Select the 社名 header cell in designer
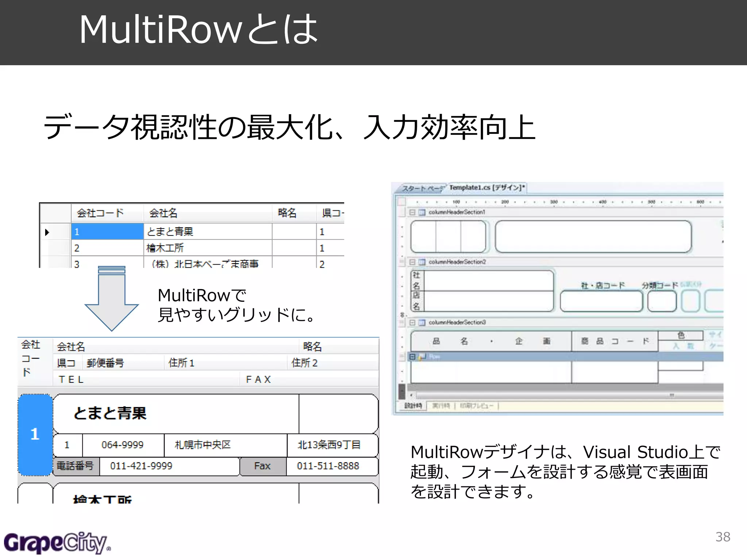 click(417, 280)
